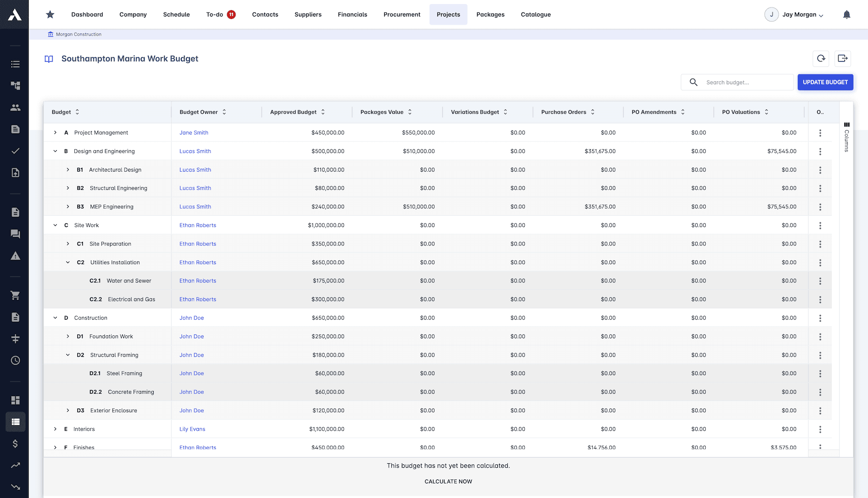Expand the D1 Foundation Work row
Image resolution: width=868 pixels, height=498 pixels.
[68, 336]
